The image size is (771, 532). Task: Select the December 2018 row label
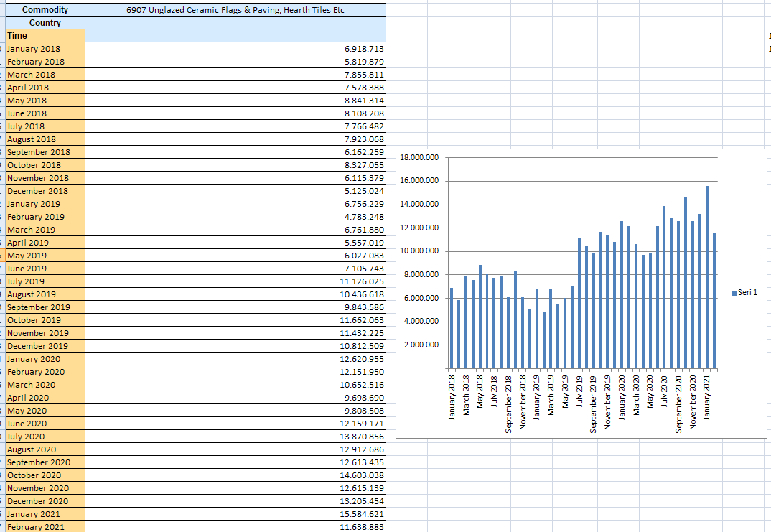point(45,191)
